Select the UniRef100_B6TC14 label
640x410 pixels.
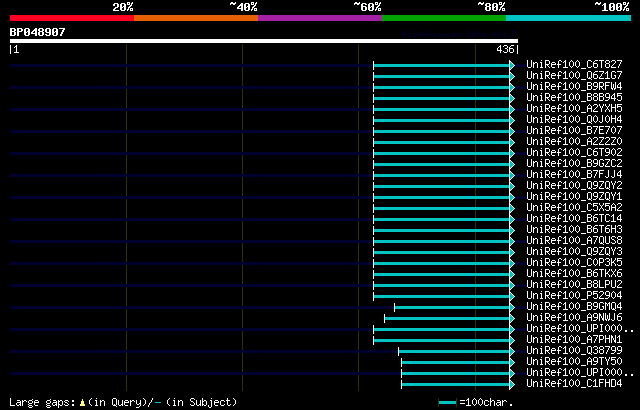pyautogui.click(x=574, y=218)
